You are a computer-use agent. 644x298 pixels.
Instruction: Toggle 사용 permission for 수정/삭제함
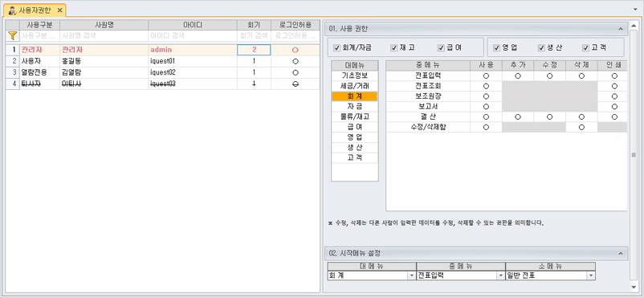pyautogui.click(x=487, y=127)
